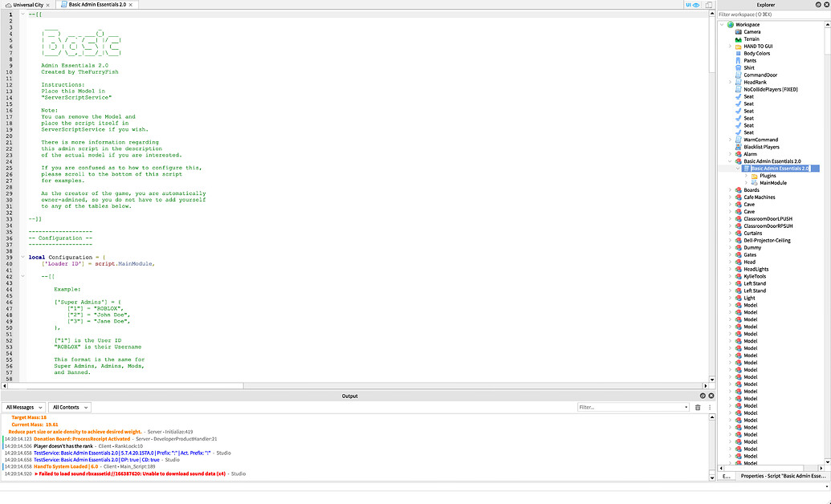Expand the HAND TO GUI folder
This screenshot has height=504, width=831.
pyautogui.click(x=730, y=47)
